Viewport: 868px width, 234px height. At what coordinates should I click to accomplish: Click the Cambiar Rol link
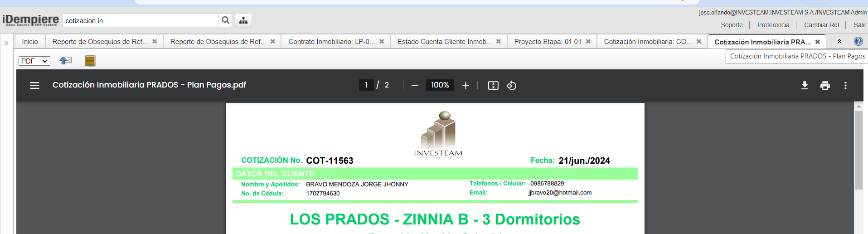click(821, 25)
